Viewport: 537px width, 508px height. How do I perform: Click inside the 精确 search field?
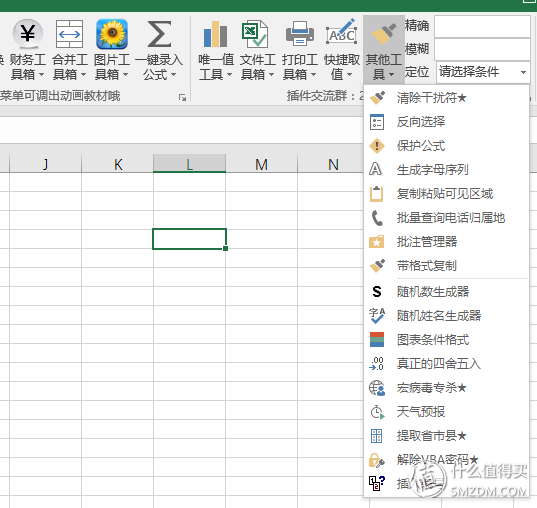point(483,26)
